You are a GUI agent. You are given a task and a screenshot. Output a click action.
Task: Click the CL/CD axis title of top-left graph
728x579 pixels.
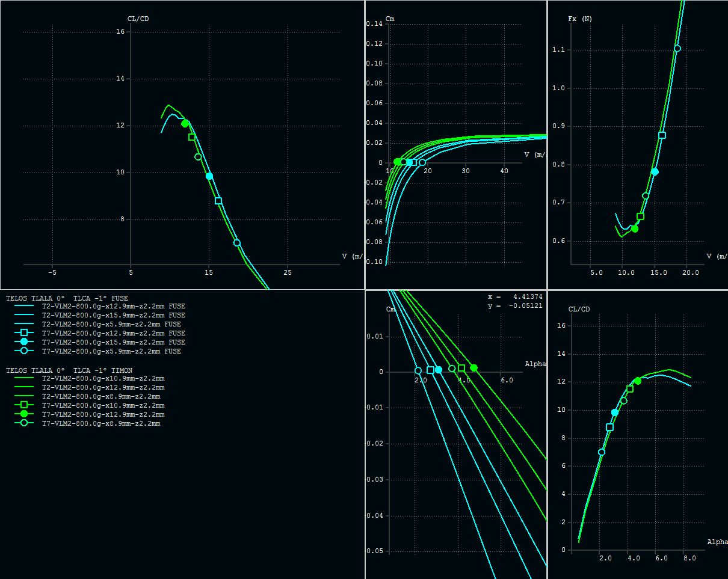point(138,19)
